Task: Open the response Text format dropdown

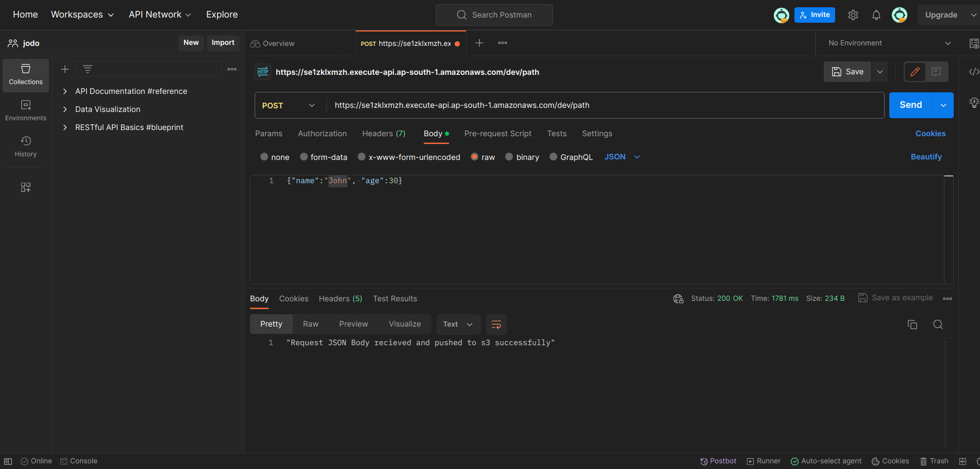Action: (458, 325)
